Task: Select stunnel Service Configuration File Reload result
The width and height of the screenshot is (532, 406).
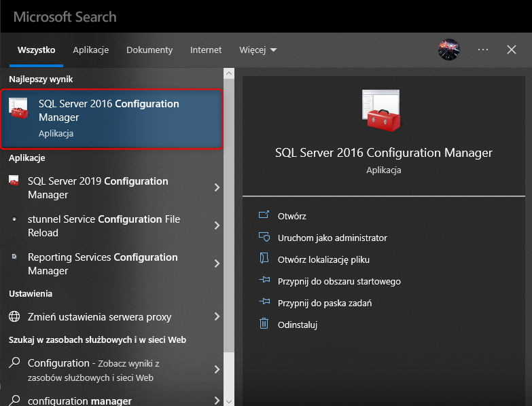Action: coord(111,225)
